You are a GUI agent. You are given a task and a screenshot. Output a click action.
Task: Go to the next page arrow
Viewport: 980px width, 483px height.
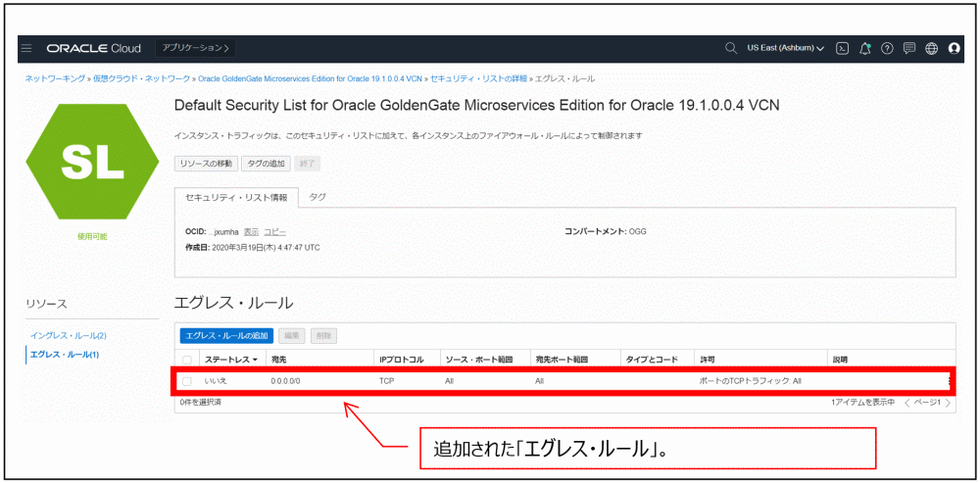948,403
